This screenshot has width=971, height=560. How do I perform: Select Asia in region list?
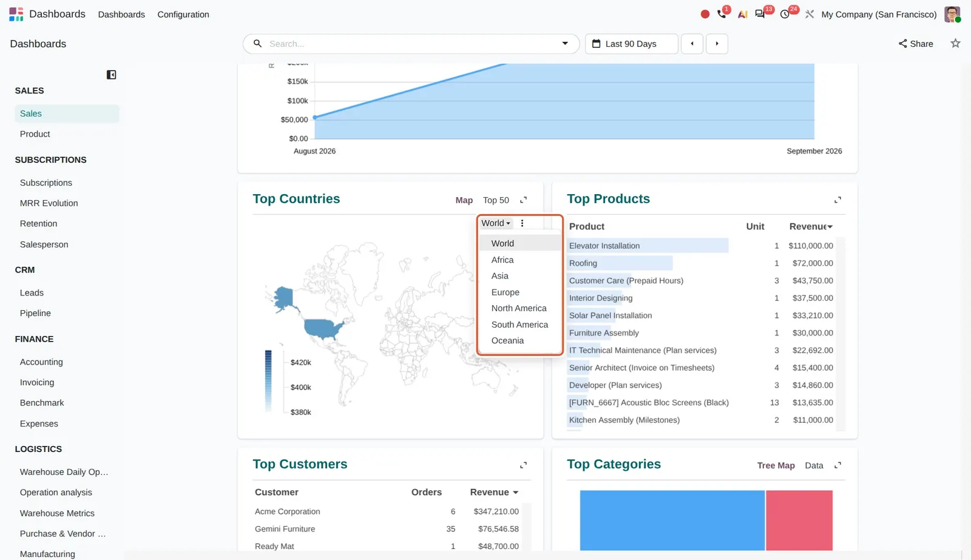click(x=519, y=276)
